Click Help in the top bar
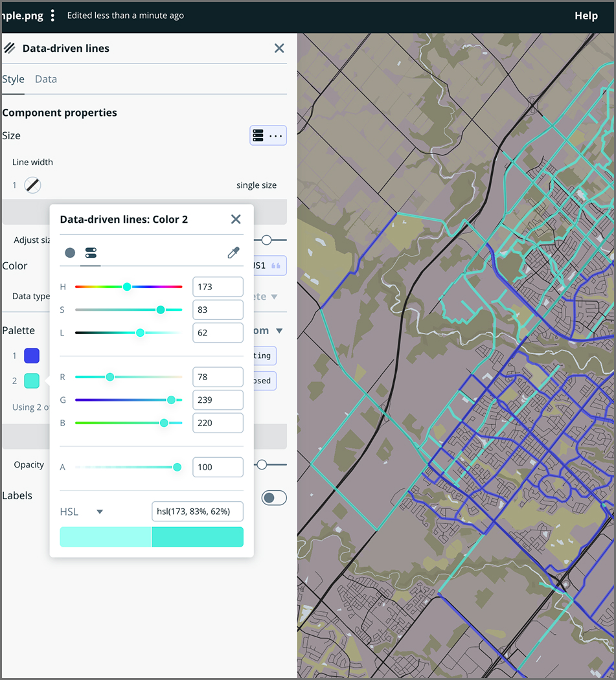Viewport: 616px width, 680px height. tap(586, 15)
